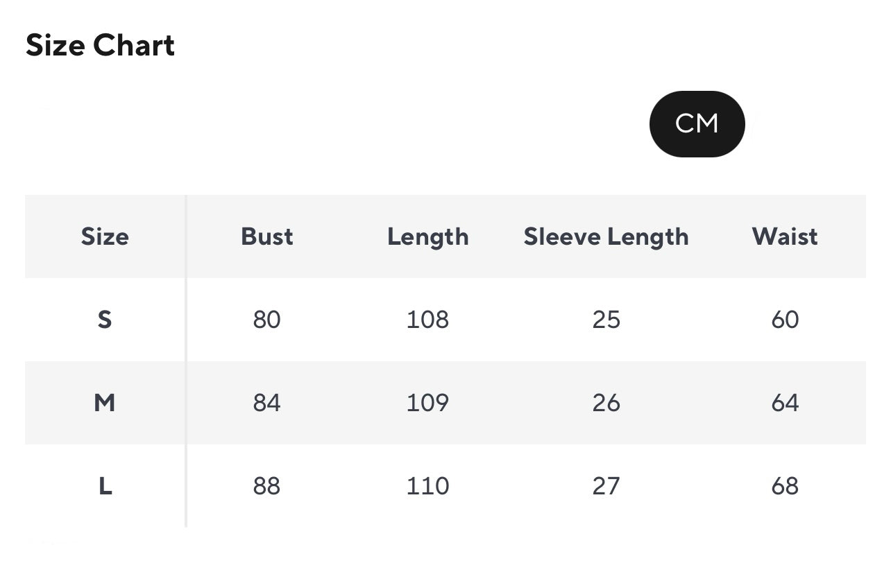Select the length value 109
This screenshot has width=891, height=588.
click(427, 403)
